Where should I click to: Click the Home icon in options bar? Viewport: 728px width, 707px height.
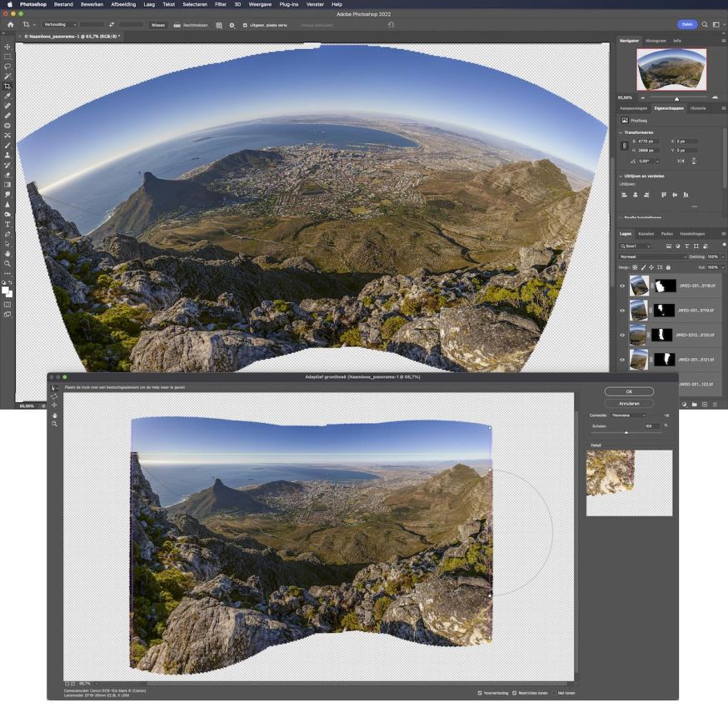10,25
